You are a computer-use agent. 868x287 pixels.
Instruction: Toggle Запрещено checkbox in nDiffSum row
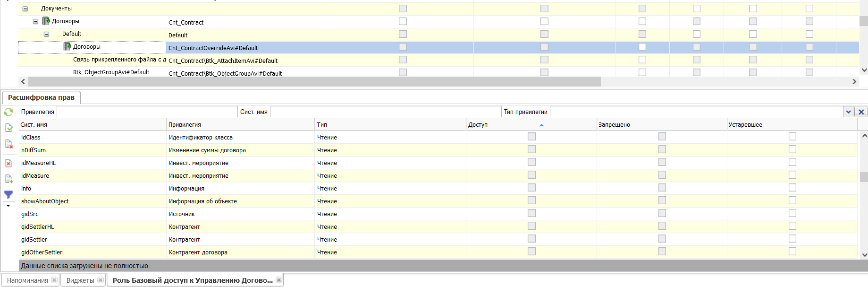[x=662, y=149]
